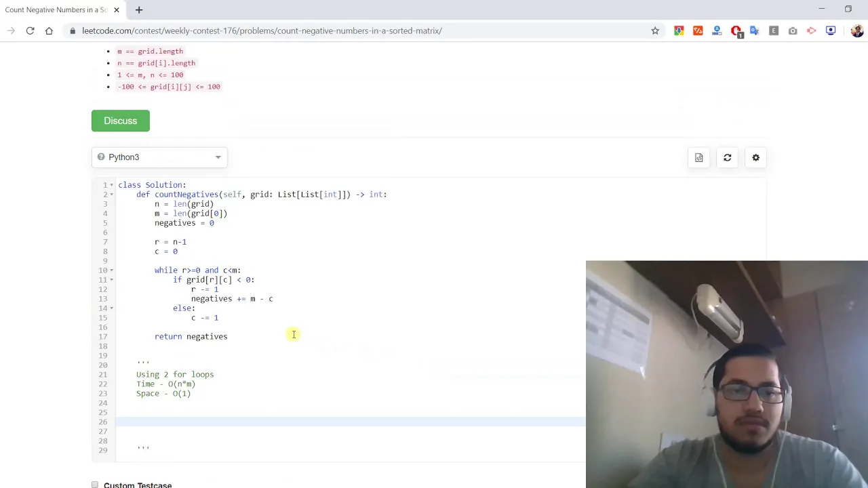Open the blue 'a' extension icon
The width and height of the screenshot is (868, 488).
pos(717,30)
